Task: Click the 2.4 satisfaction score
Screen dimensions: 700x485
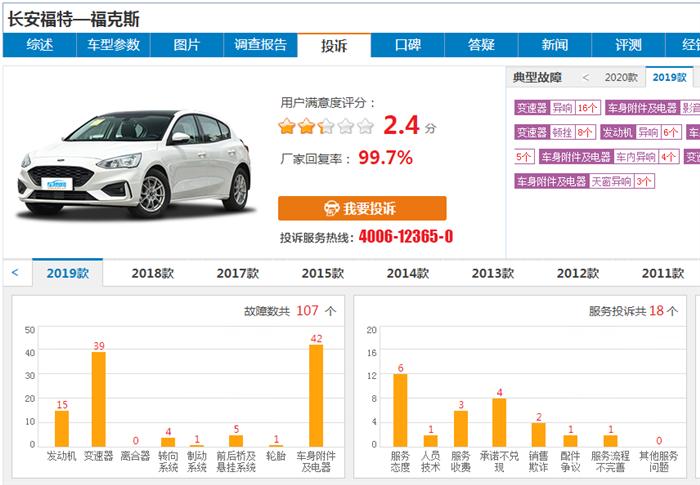Action: (401, 125)
